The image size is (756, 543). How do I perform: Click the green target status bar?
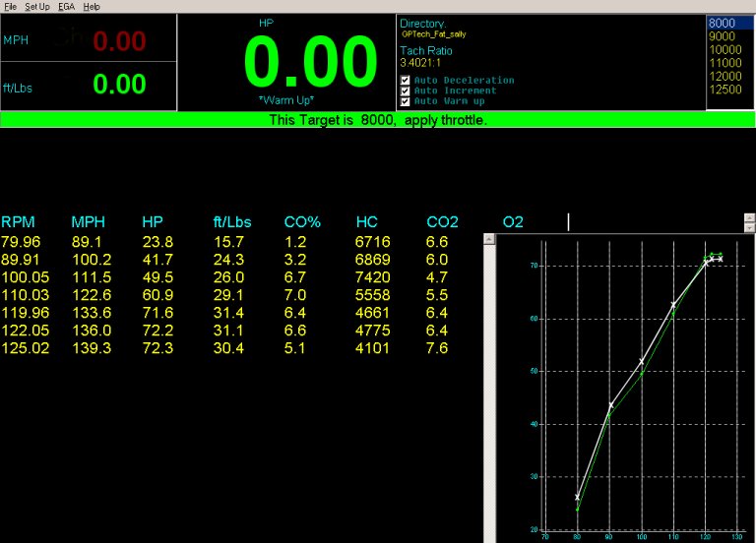tap(378, 120)
